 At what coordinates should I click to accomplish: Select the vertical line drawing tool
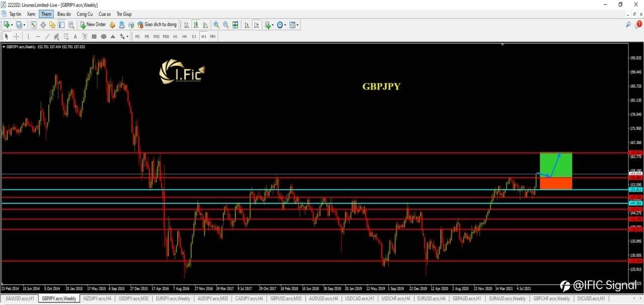pyautogui.click(x=28, y=36)
